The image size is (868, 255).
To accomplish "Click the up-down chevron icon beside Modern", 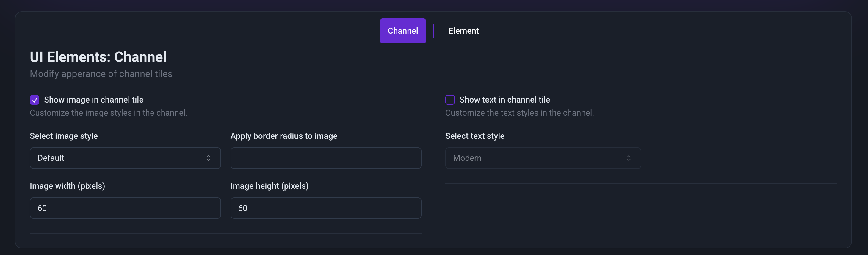I will 629,158.
